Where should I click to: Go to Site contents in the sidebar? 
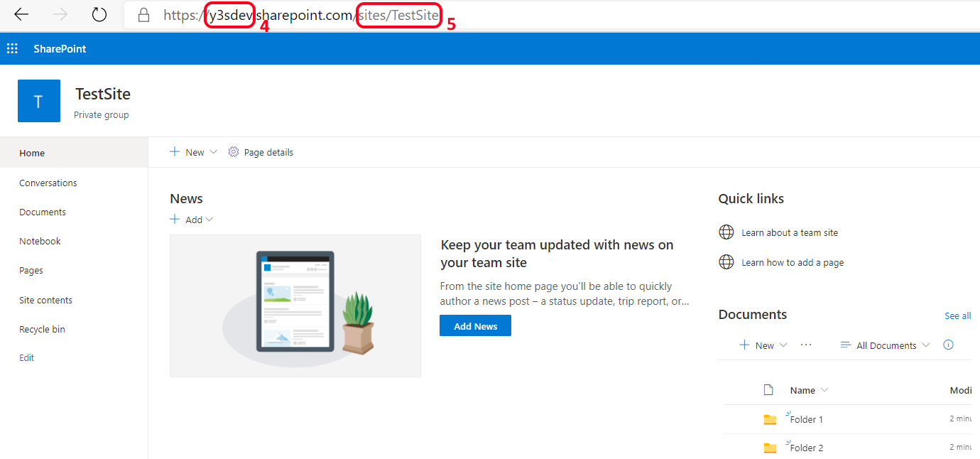[x=45, y=300]
